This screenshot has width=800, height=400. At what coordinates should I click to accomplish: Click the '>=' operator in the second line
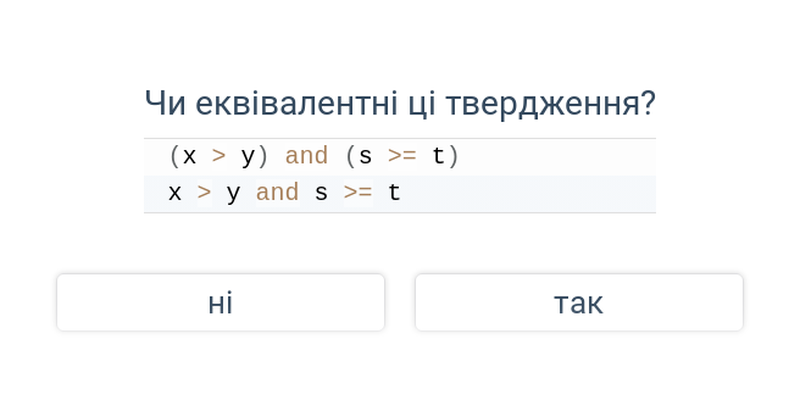[x=358, y=193]
